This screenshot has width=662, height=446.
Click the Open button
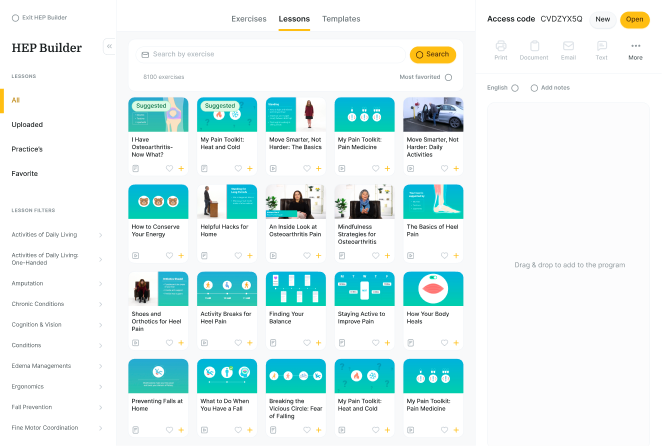(x=635, y=19)
